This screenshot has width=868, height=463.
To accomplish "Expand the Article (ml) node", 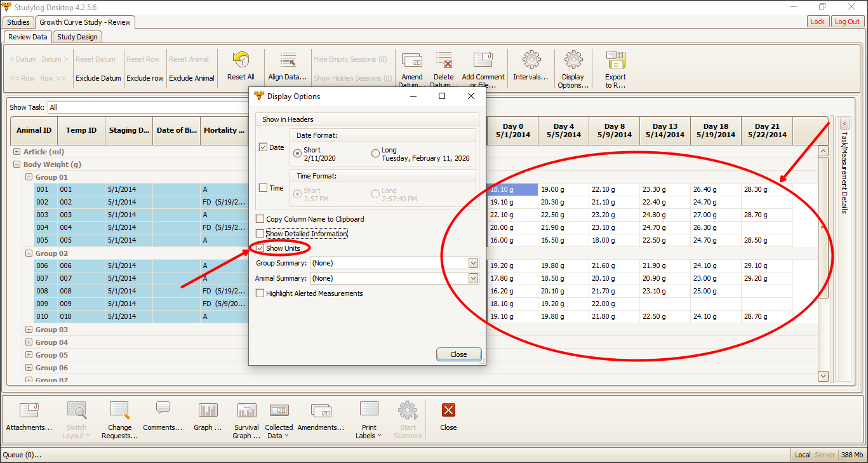I will tap(17, 152).
